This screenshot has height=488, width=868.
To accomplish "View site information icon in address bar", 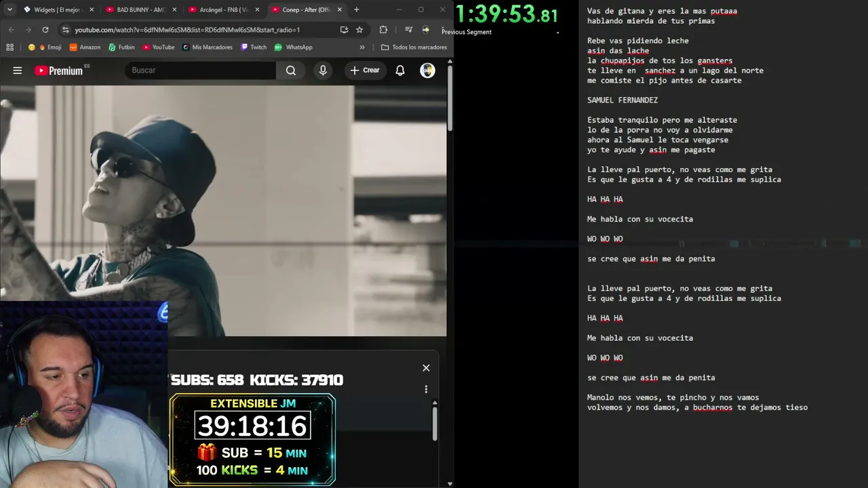I will (x=65, y=30).
